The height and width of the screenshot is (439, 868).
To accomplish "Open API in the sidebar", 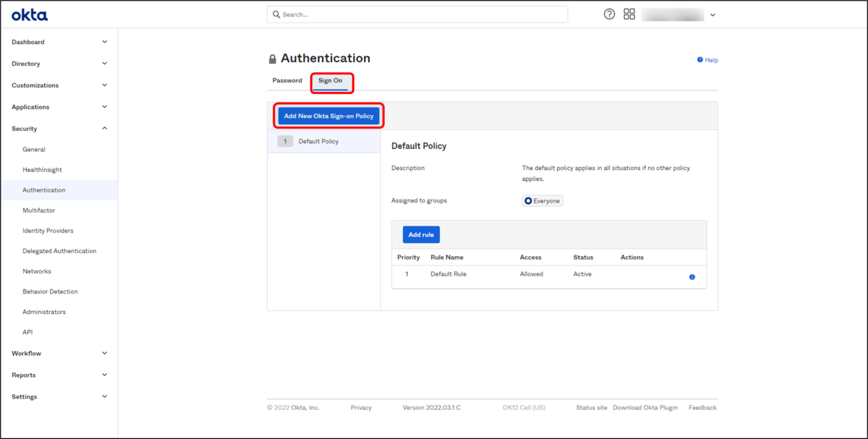I will pyautogui.click(x=27, y=332).
